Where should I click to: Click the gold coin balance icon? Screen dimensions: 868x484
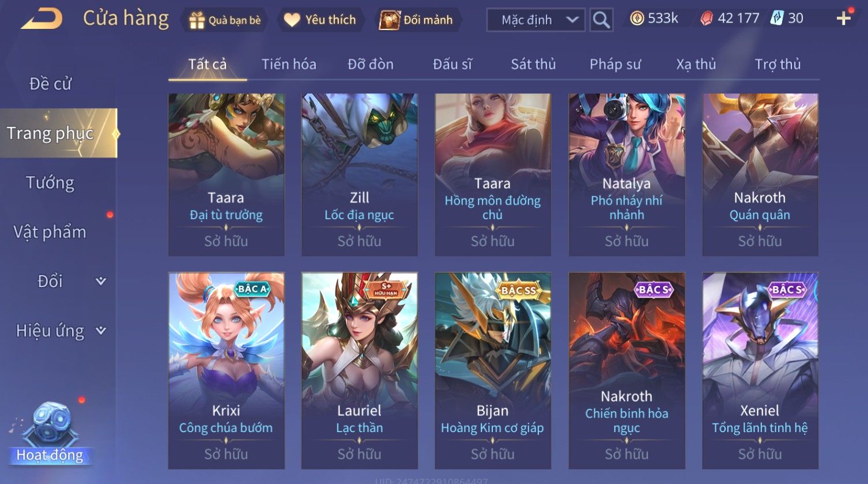pos(636,18)
